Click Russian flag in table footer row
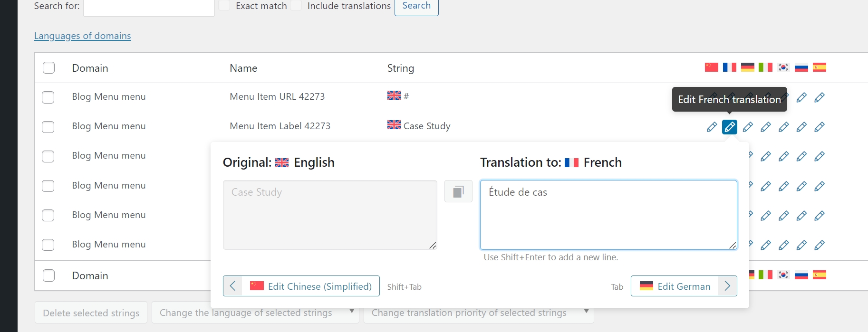Screen dimensions: 868x332 point(801,275)
